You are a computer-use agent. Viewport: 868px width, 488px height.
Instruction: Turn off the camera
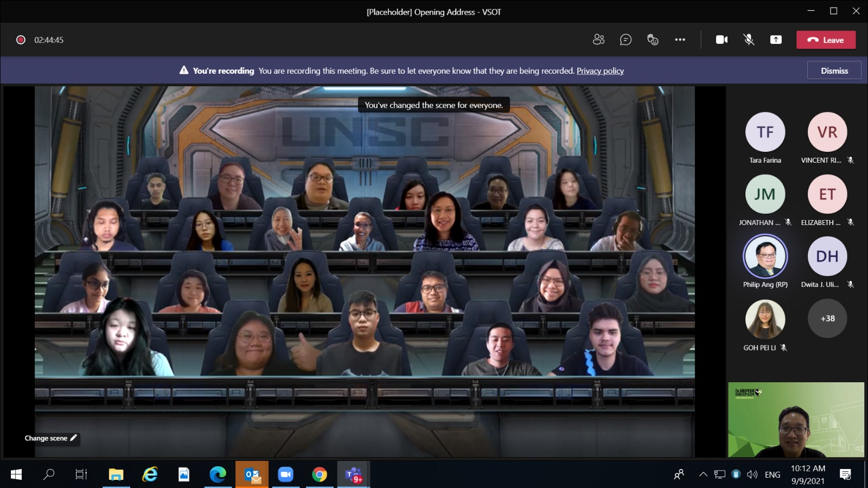pyautogui.click(x=722, y=40)
